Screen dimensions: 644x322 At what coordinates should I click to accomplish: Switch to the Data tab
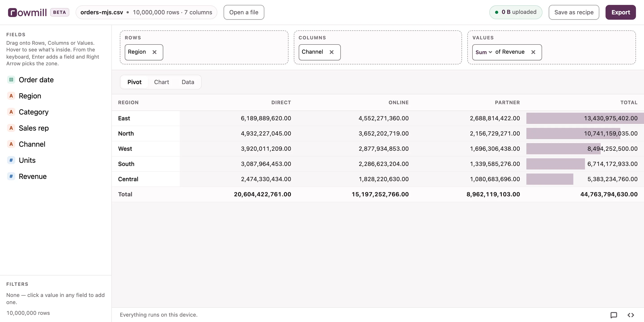pos(188,82)
